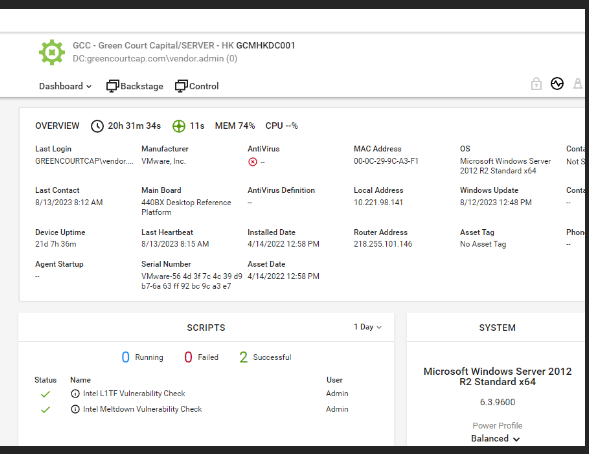Click the 0 Failed scripts counter
This screenshot has height=454, width=589.
click(201, 357)
